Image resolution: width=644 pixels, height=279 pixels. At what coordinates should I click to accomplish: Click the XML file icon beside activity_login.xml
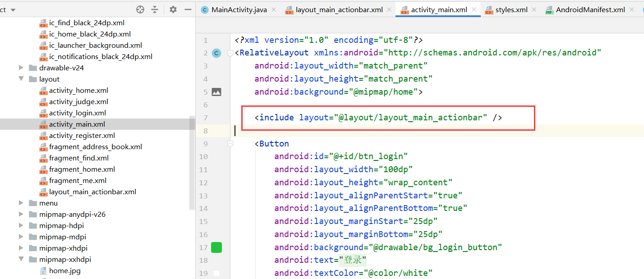coord(43,113)
